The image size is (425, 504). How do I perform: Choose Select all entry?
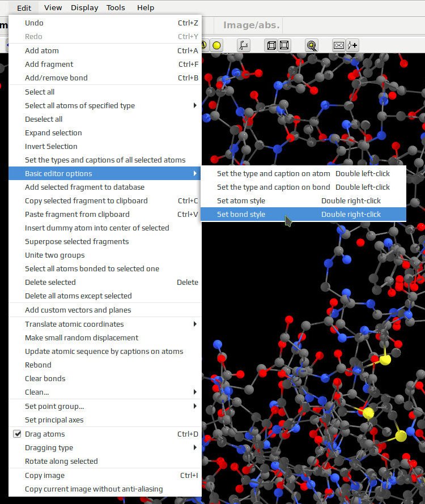pos(105,92)
